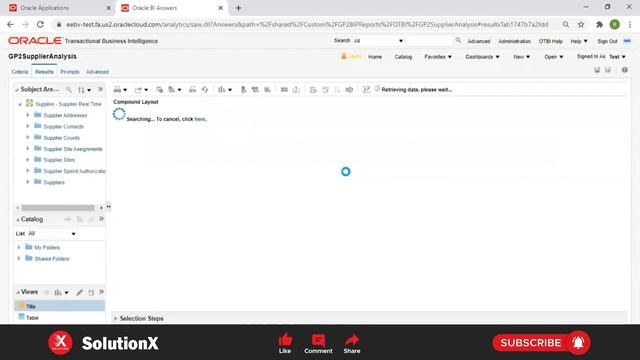640x360 pixels.
Task: Open the new view dropdown in Views pane
Action: click(x=66, y=293)
